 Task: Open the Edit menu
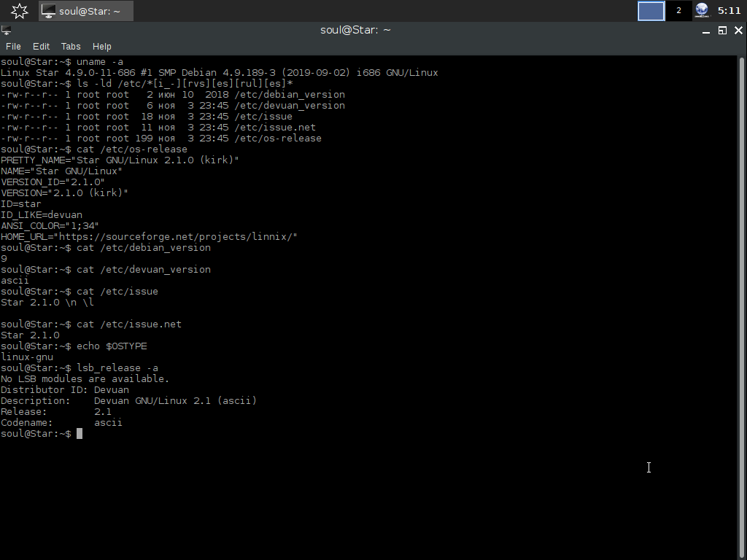click(x=41, y=46)
